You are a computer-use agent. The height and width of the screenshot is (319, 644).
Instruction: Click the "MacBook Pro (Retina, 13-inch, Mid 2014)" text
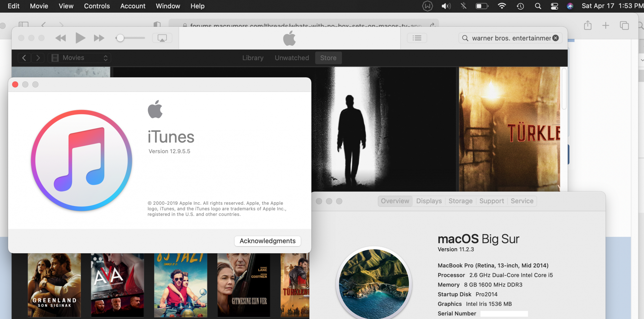point(493,266)
